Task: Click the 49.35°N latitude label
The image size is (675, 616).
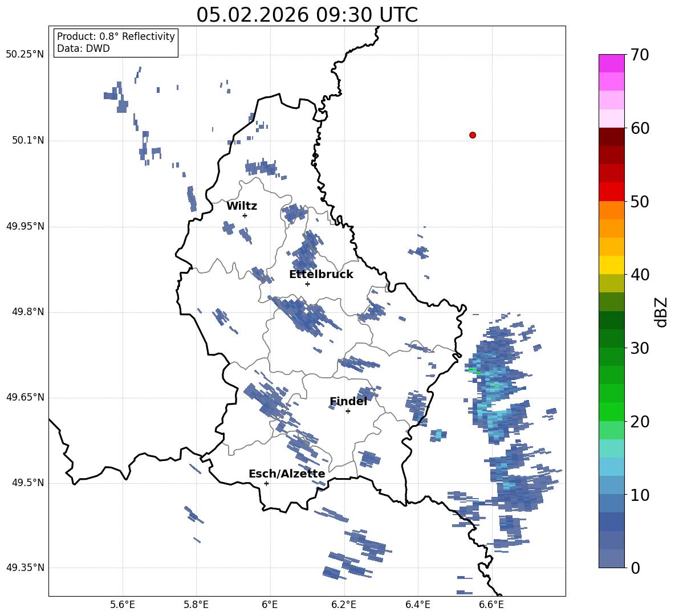Action: point(25,568)
